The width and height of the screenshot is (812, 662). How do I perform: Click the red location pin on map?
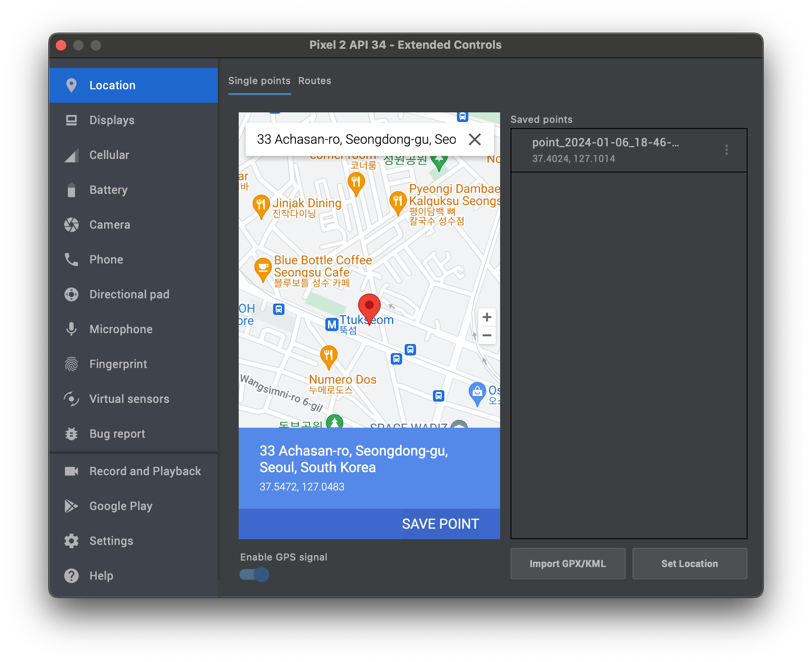pos(369,308)
